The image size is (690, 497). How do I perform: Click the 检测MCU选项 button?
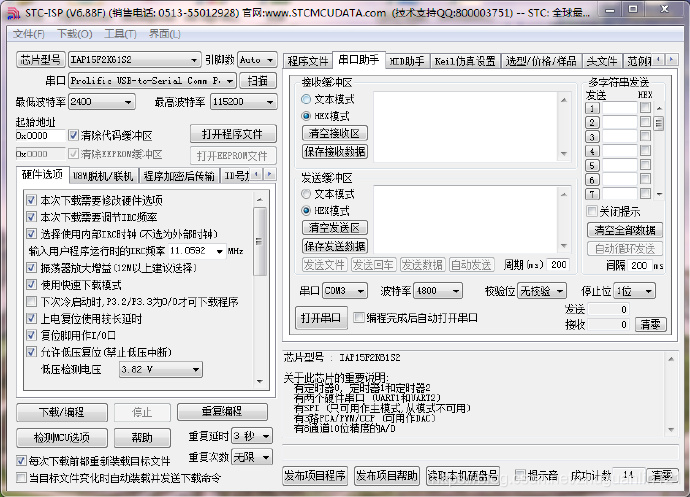point(62,437)
